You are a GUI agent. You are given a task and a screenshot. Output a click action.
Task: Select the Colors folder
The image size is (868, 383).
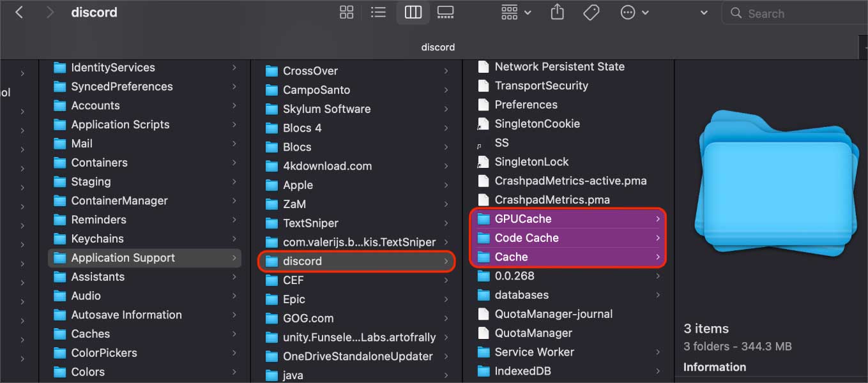tap(144, 372)
